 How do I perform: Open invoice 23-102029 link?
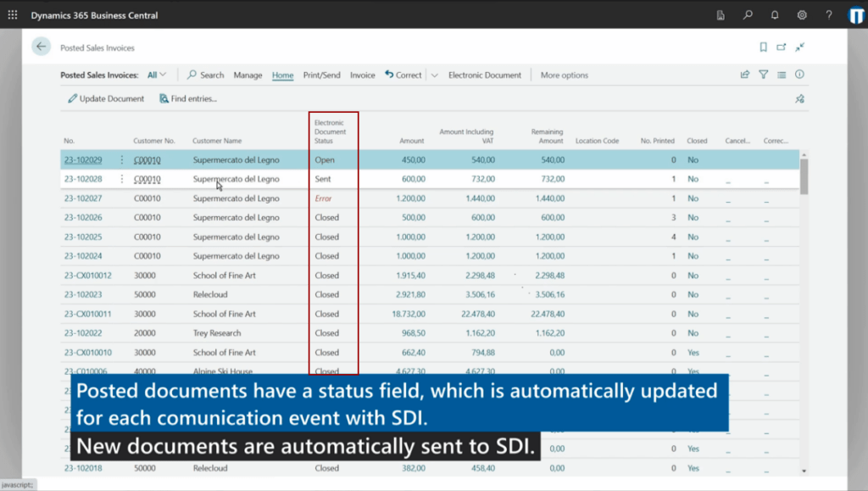pyautogui.click(x=83, y=160)
